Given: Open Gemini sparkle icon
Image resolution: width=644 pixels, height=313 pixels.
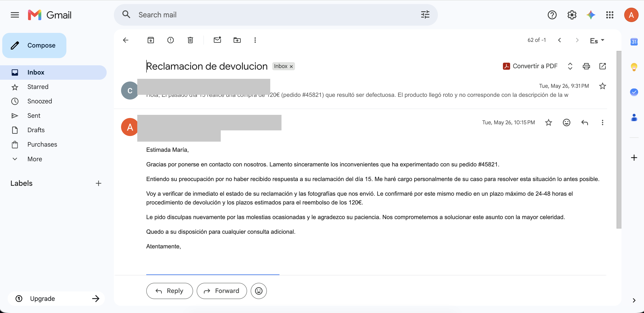Looking at the screenshot, I should click(591, 15).
